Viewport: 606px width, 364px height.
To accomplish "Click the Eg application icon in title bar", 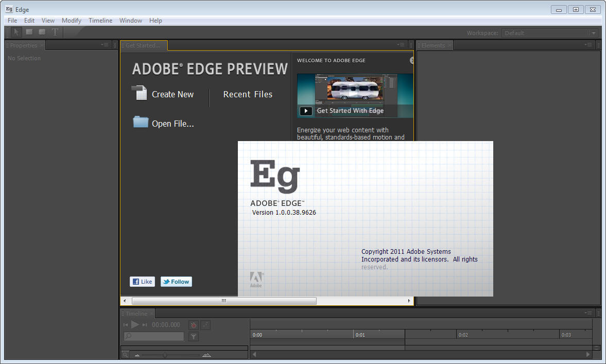I will [x=9, y=9].
